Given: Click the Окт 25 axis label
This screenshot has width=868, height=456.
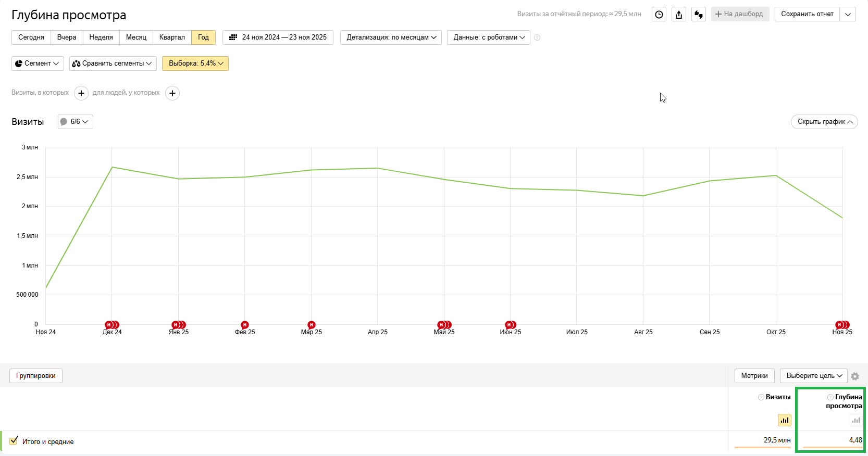Looking at the screenshot, I should pos(776,332).
